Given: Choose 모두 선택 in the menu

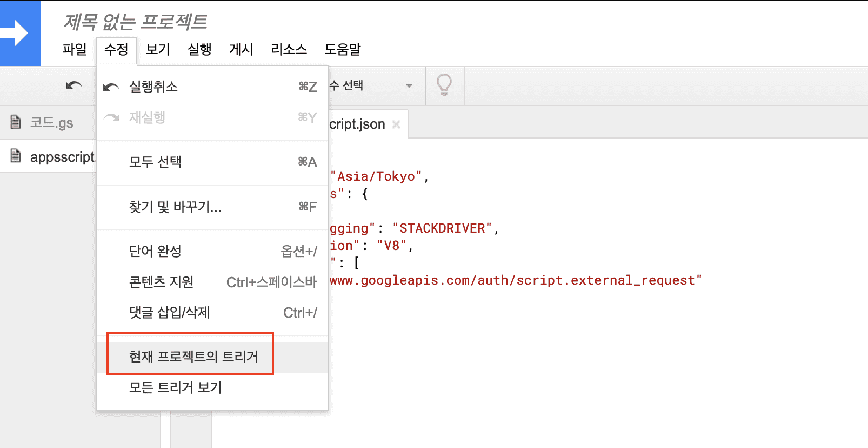Looking at the screenshot, I should (x=155, y=162).
